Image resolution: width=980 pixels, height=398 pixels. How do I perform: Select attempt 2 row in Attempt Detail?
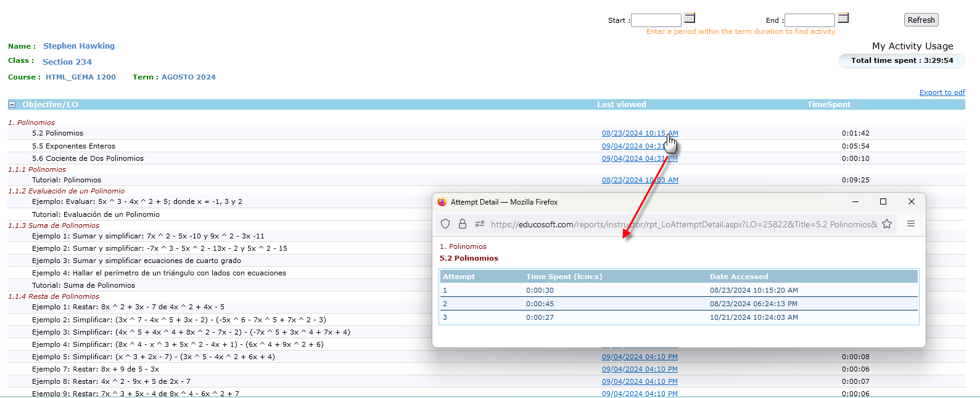(x=678, y=304)
